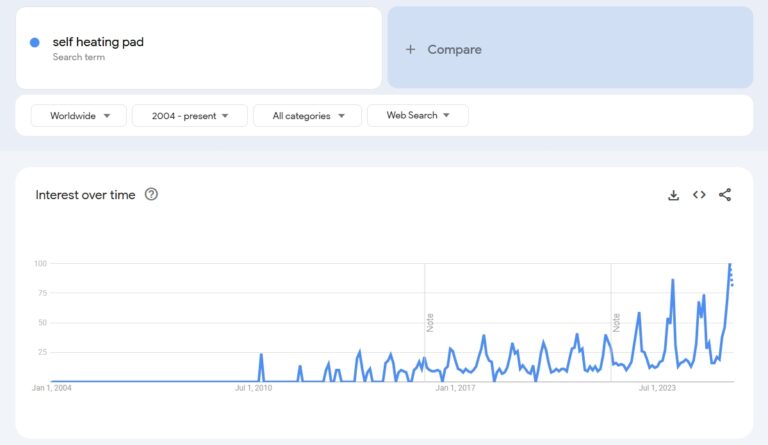
Task: Click the chart line peak at 100
Action: click(730, 265)
